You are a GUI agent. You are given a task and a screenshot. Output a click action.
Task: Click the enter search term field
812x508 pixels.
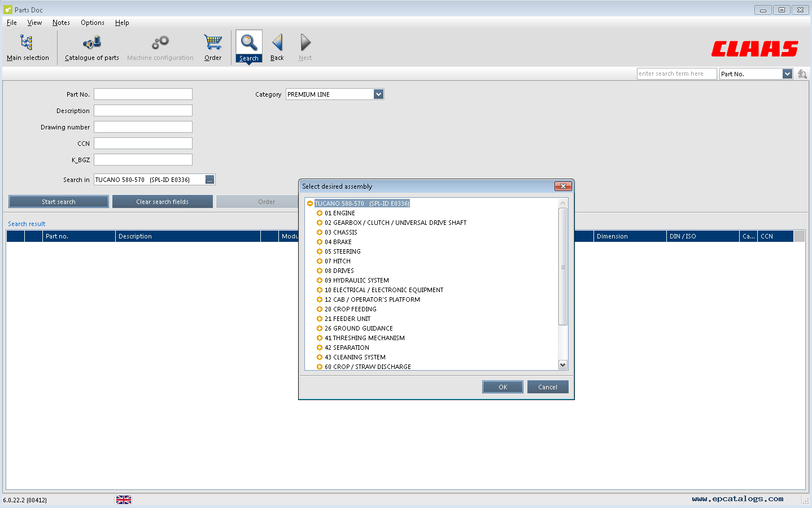[676, 74]
